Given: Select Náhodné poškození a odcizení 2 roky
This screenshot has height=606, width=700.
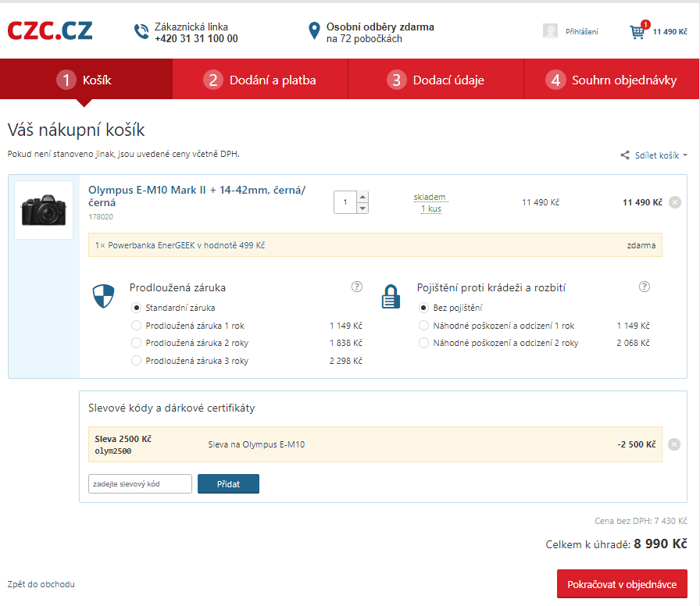Looking at the screenshot, I should click(x=423, y=343).
